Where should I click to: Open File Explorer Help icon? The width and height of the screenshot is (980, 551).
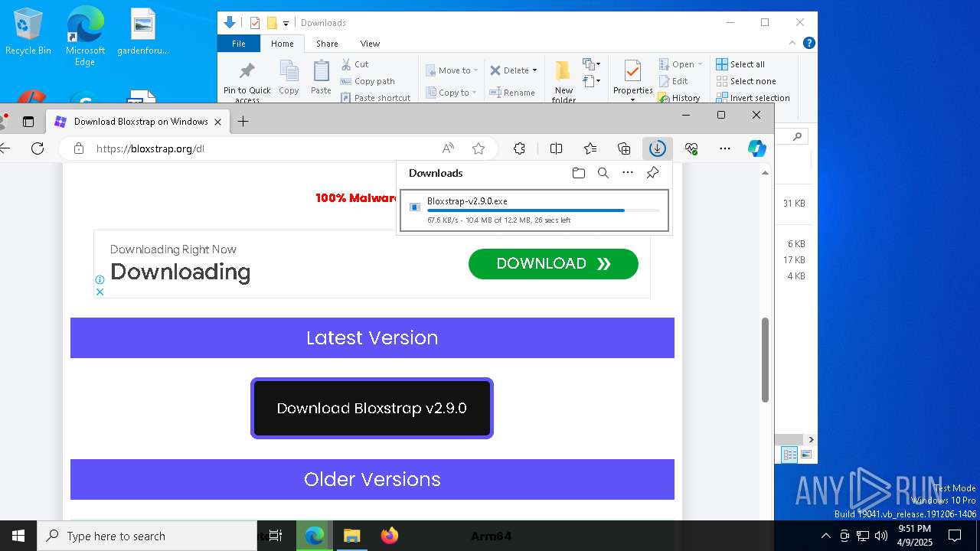tap(808, 43)
